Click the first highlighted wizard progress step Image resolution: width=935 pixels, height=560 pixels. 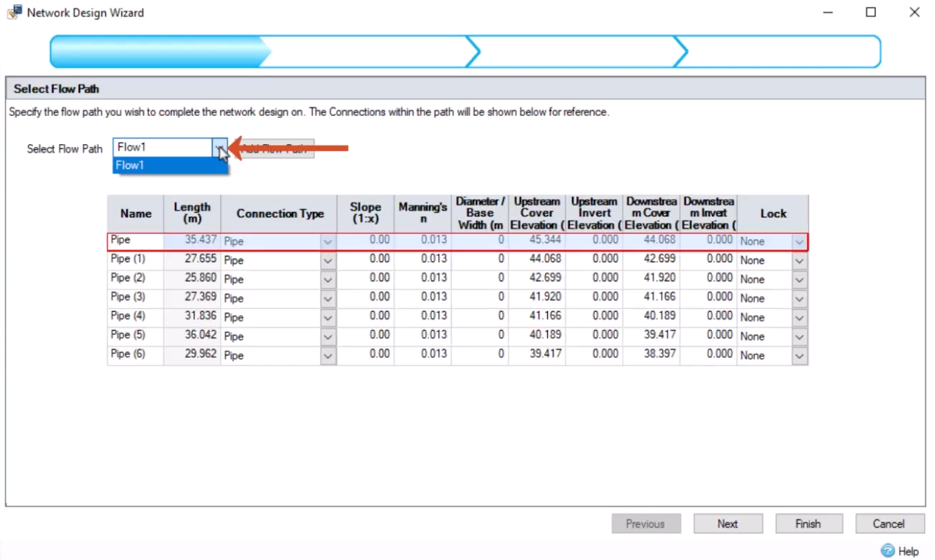(x=161, y=51)
